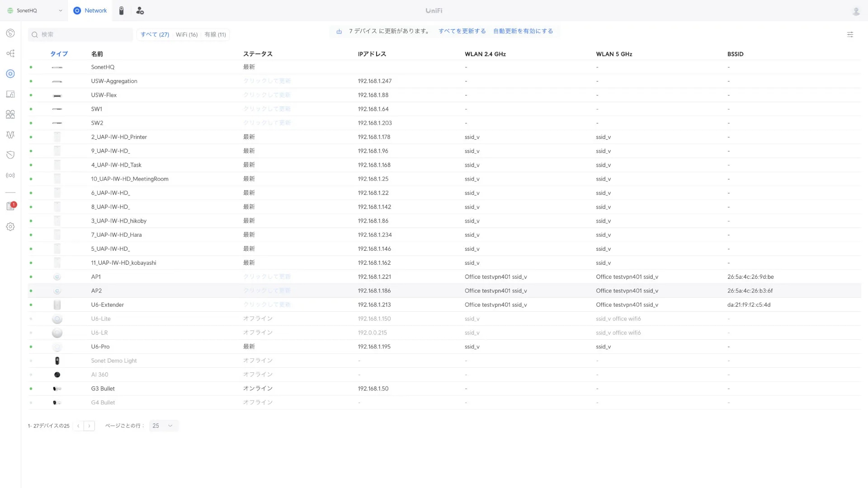
Task: Sort by the タイプ column header
Action: click(x=59, y=54)
